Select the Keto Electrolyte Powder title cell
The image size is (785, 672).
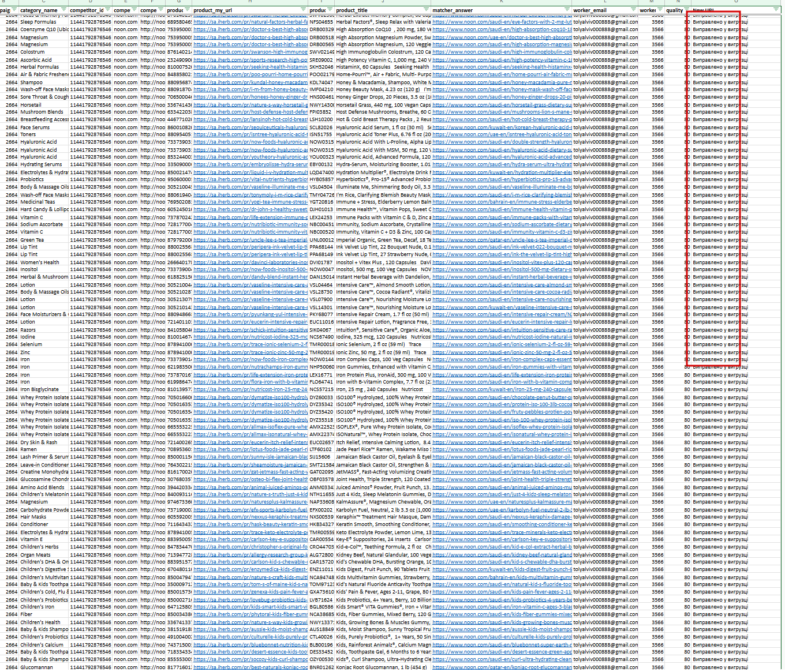(x=383, y=532)
